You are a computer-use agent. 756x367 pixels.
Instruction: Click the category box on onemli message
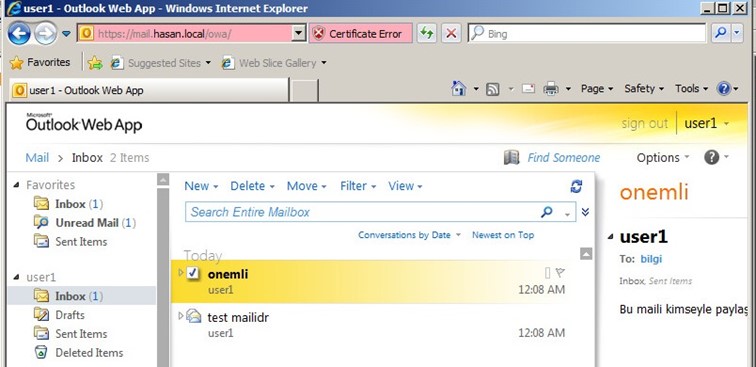pos(547,273)
